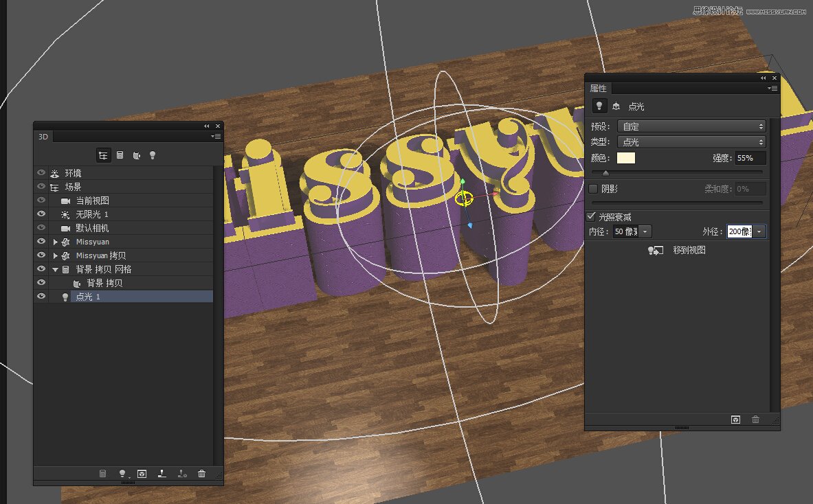Select the 属性 properties tab
Screen dimensions: 813x504
tap(598, 89)
